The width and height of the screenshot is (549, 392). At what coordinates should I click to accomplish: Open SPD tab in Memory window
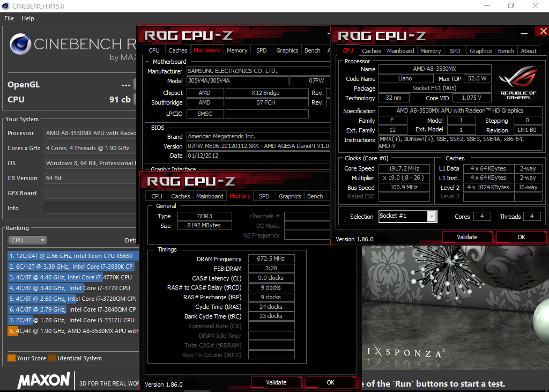pos(264,196)
